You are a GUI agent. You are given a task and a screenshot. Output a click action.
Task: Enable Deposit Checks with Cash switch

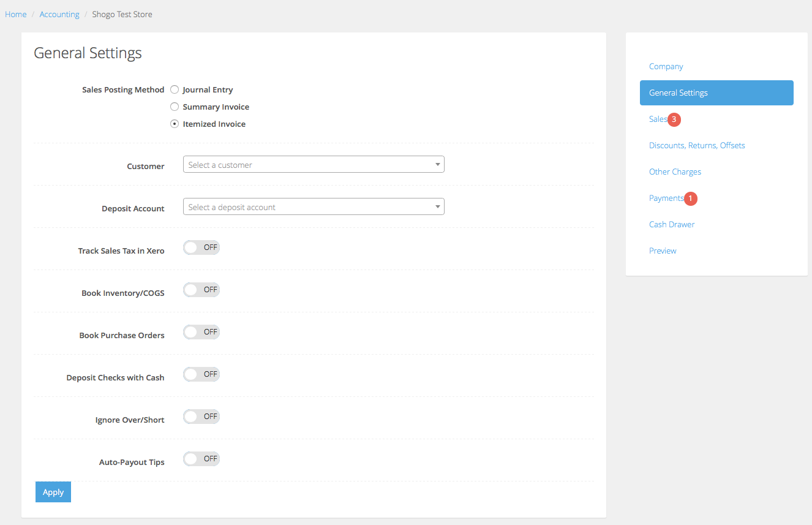(201, 374)
